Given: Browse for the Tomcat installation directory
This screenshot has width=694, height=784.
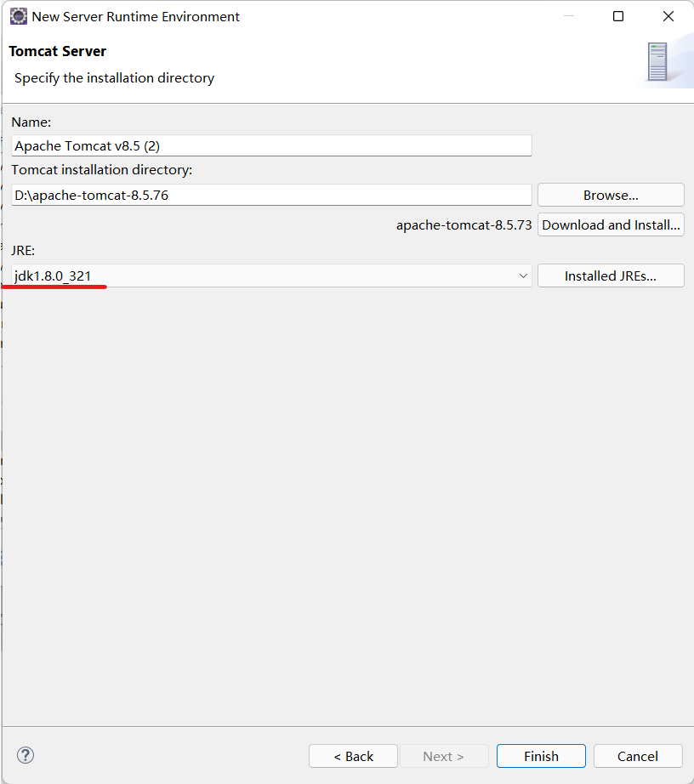Looking at the screenshot, I should 611,195.
